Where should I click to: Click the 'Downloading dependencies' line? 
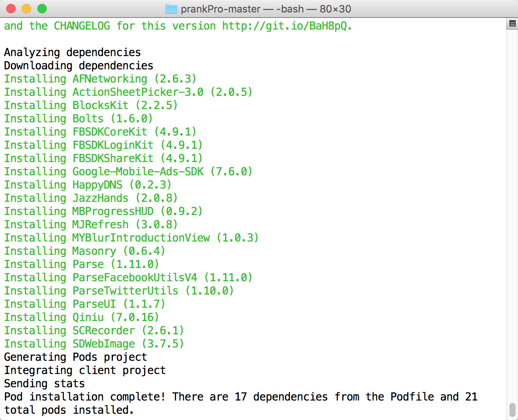tap(79, 66)
